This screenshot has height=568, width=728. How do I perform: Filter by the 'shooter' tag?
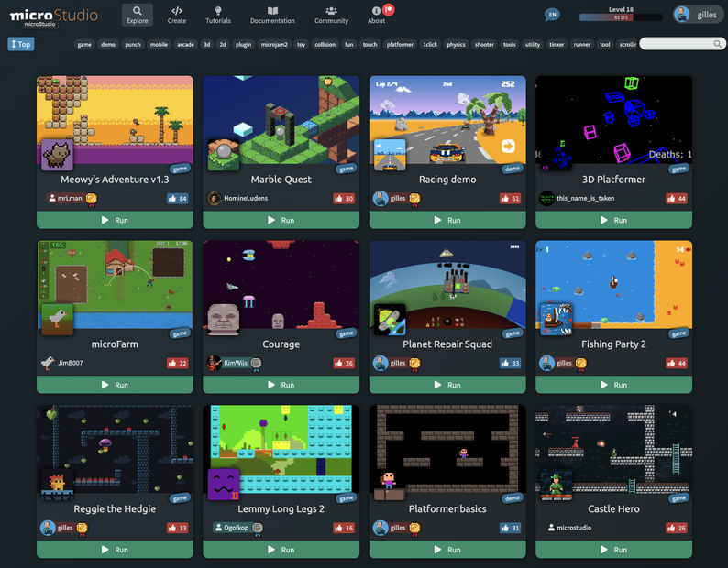point(484,45)
